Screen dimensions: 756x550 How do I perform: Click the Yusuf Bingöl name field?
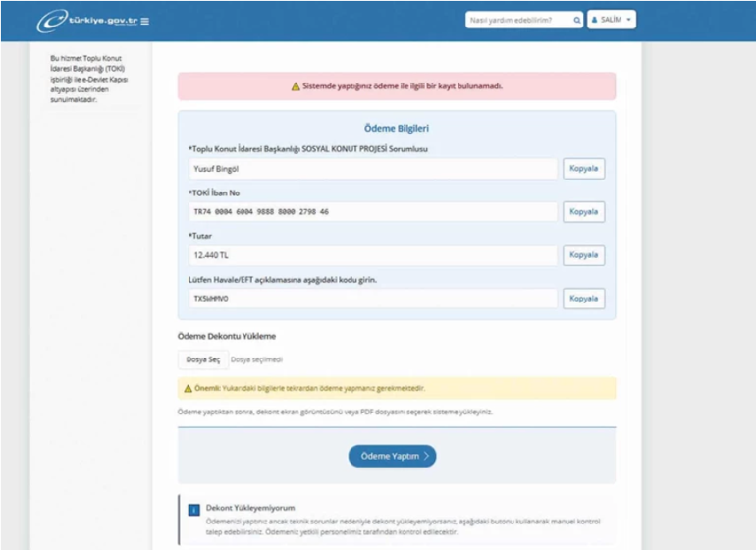click(x=372, y=169)
